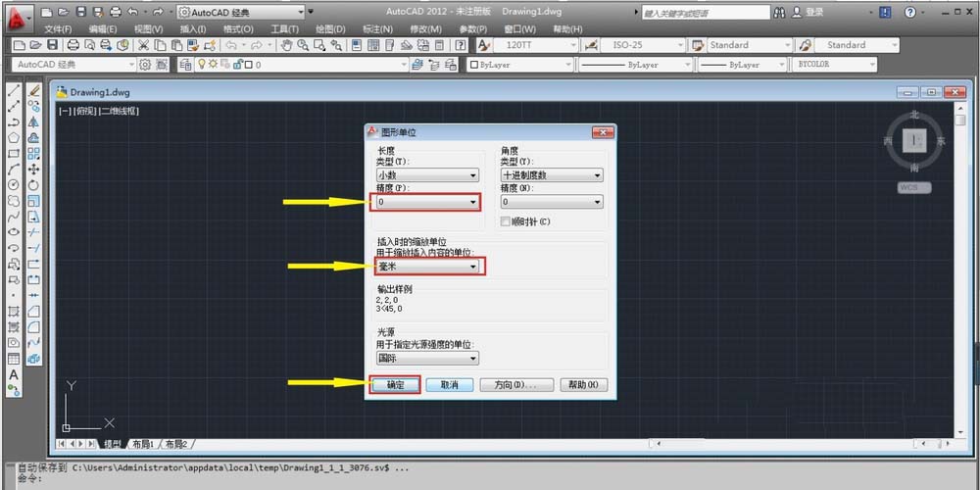This screenshot has height=490, width=980.
Task: Open the 绘图(D) menu
Action: 330,29
